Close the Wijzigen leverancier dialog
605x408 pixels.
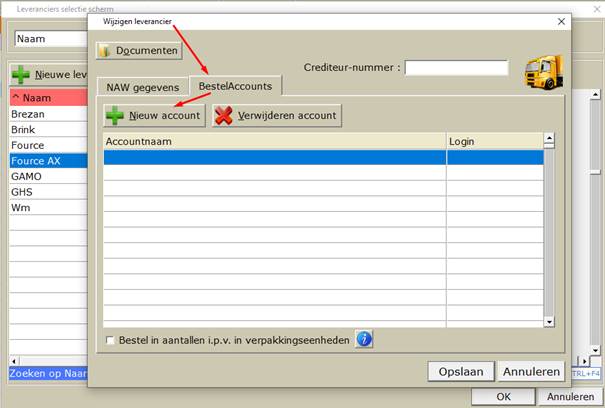tap(561, 22)
